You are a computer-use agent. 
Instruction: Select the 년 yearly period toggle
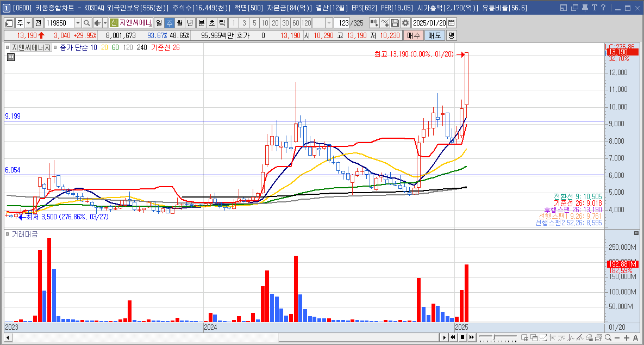click(190, 23)
